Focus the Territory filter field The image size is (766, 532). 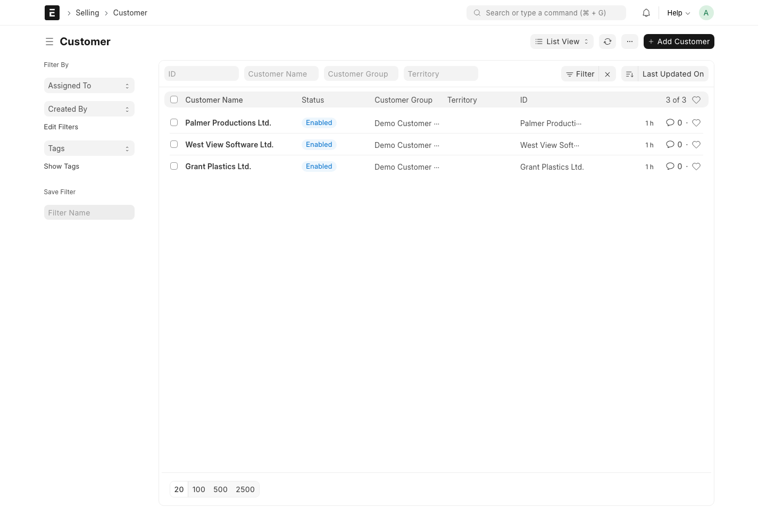441,74
